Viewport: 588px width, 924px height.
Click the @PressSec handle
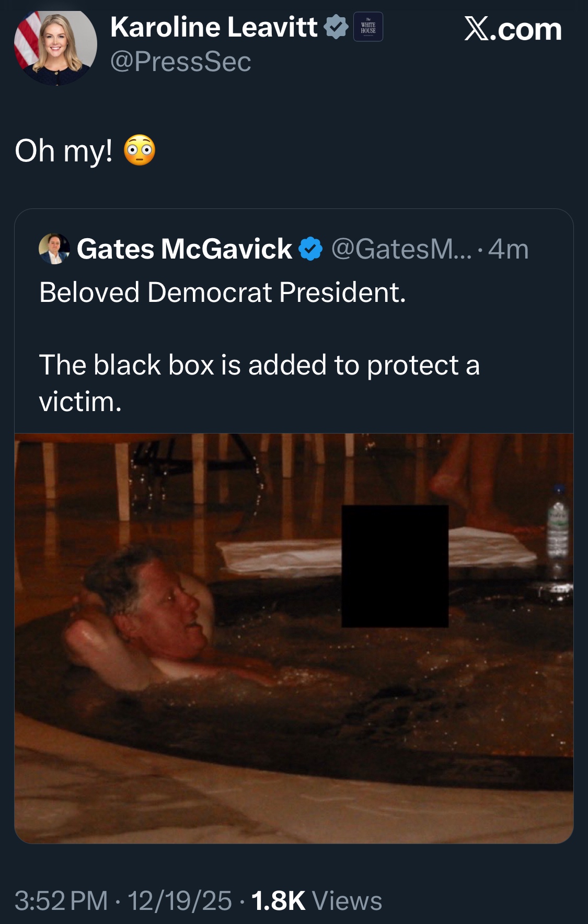tap(181, 62)
